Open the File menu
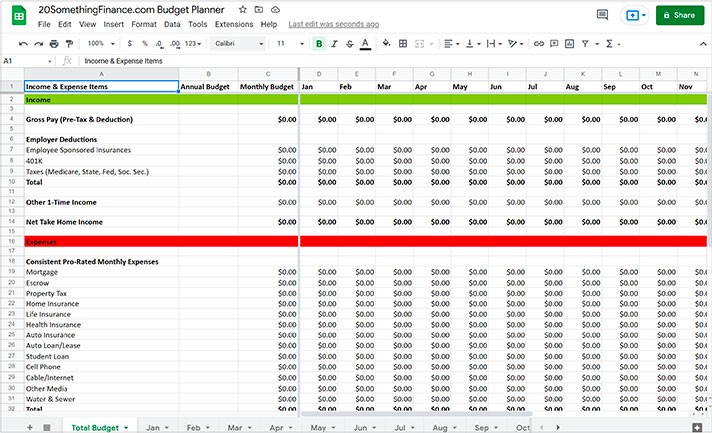This screenshot has width=712, height=433. [x=44, y=25]
